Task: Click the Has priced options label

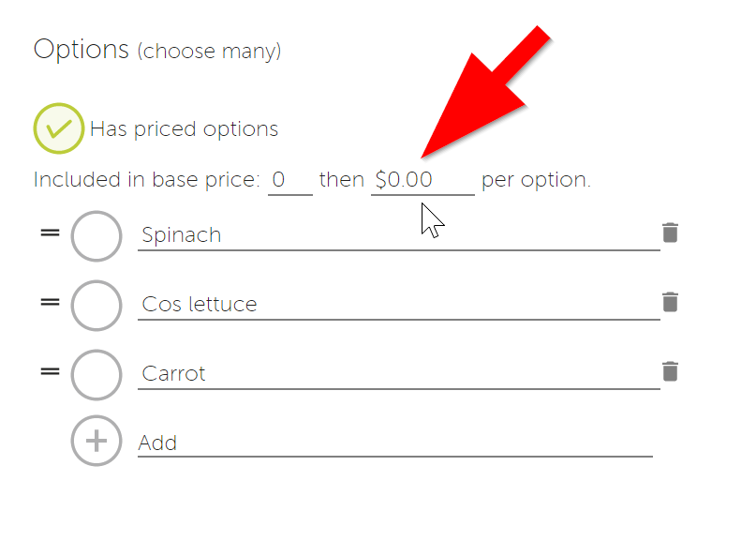Action: tap(185, 128)
